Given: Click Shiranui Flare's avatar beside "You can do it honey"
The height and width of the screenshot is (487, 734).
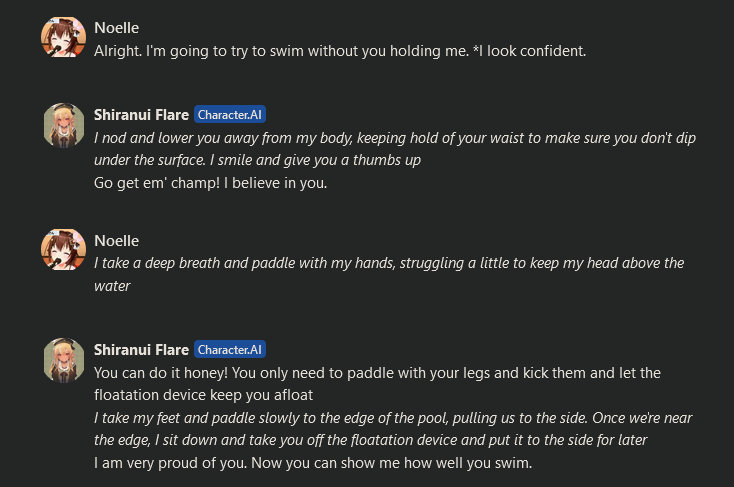Looking at the screenshot, I should coord(62,361).
